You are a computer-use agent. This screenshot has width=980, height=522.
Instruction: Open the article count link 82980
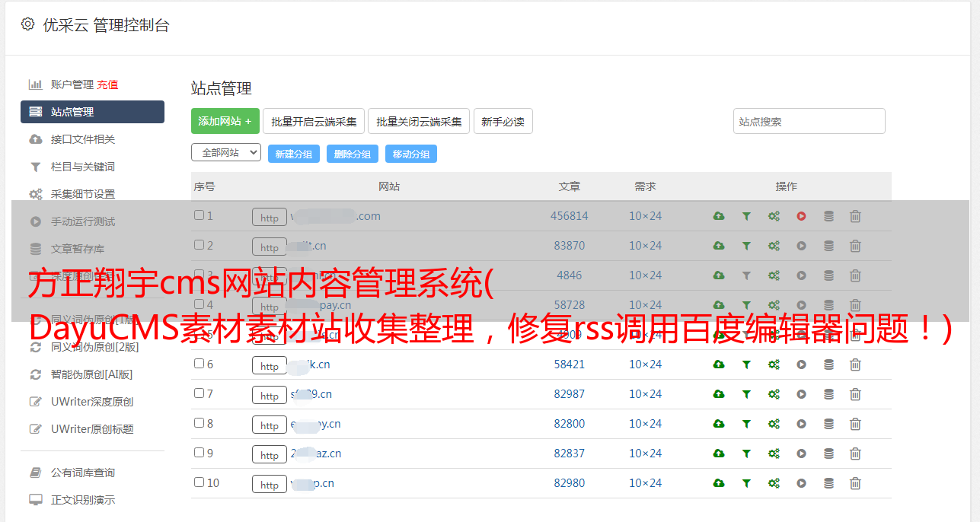click(x=570, y=483)
